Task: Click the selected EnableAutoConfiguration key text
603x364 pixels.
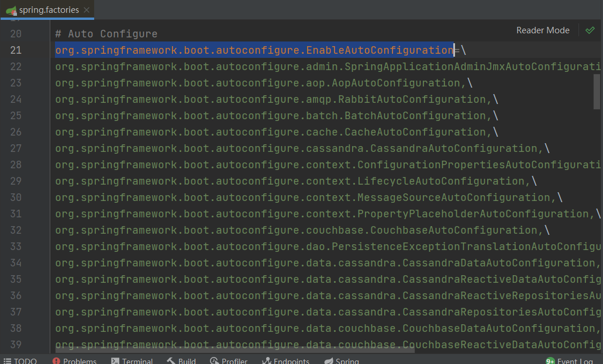Action: (254, 50)
